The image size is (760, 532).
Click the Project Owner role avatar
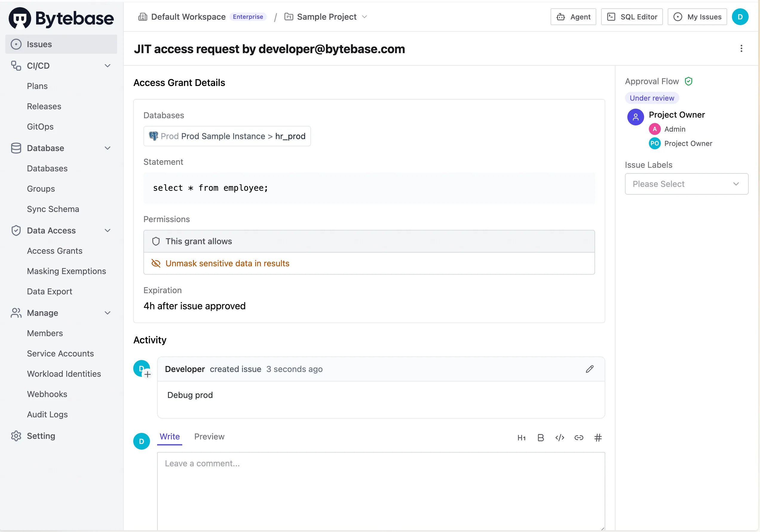coord(635,117)
